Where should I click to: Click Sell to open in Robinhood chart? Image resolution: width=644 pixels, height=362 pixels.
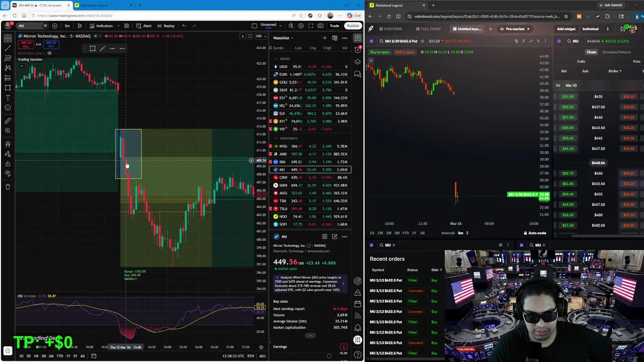405,52
